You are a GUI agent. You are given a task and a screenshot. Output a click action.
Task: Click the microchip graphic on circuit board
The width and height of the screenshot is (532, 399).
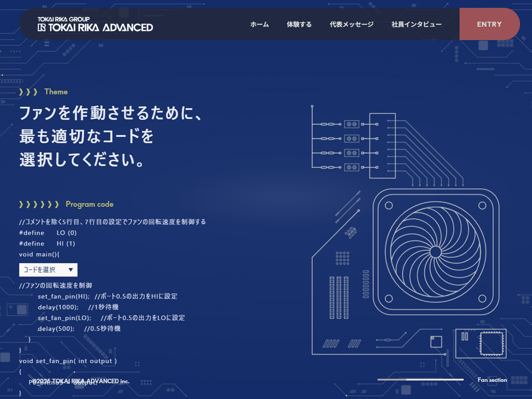click(491, 344)
